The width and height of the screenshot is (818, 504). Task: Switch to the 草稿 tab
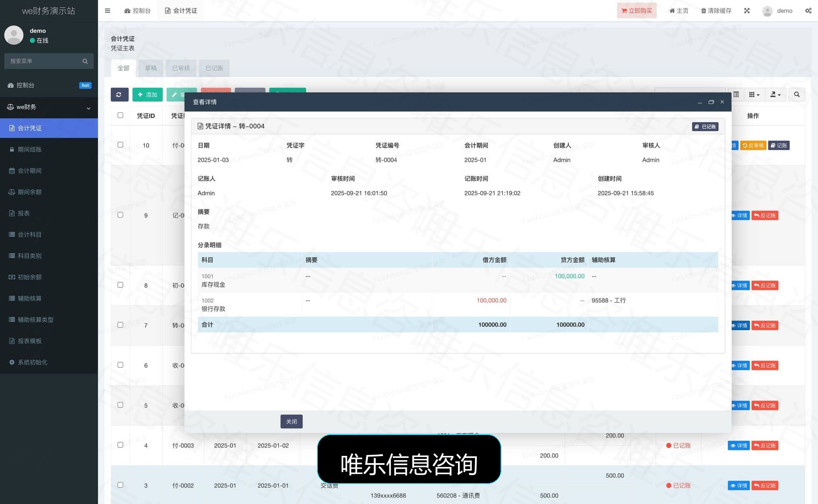[x=151, y=68]
